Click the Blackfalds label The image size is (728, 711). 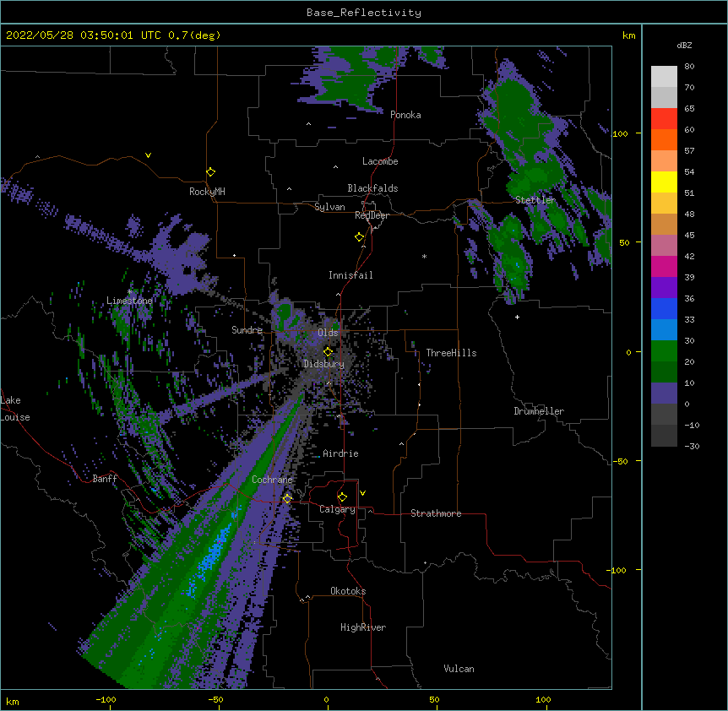[372, 188]
